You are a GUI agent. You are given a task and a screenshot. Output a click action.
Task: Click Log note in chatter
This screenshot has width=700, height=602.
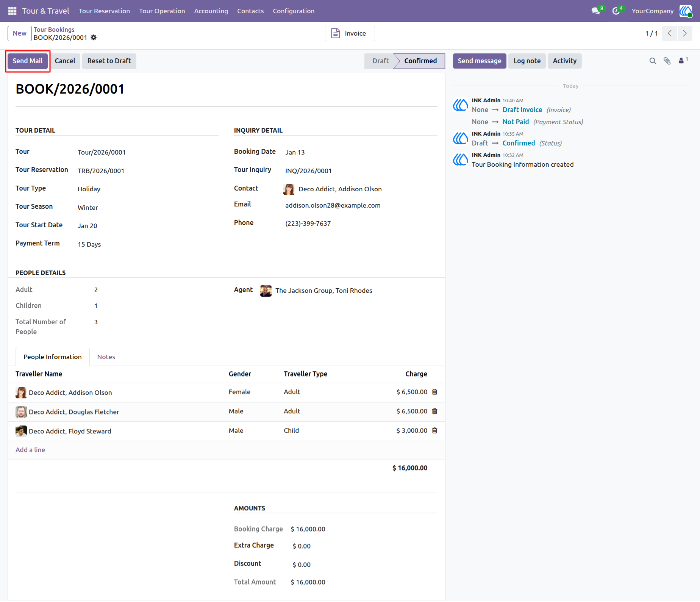click(527, 61)
